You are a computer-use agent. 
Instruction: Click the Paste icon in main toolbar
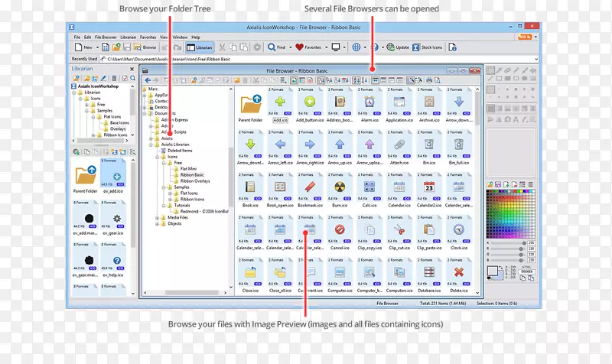click(243, 47)
